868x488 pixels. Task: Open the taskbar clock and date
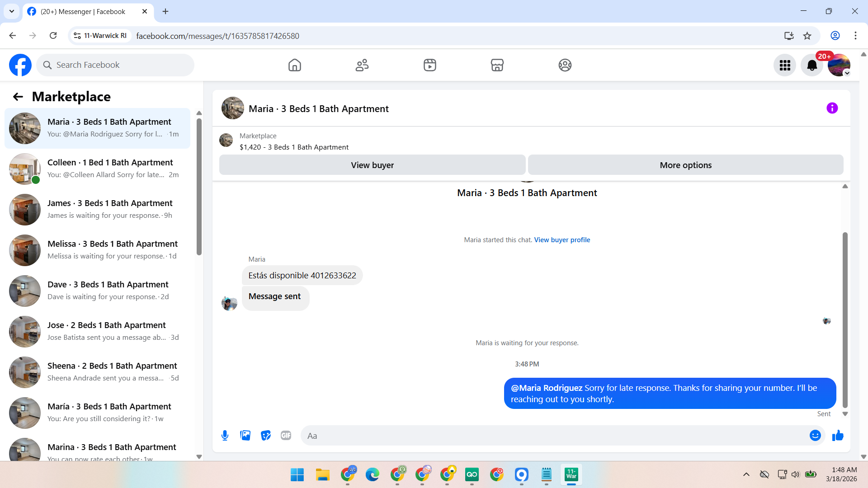point(841,474)
